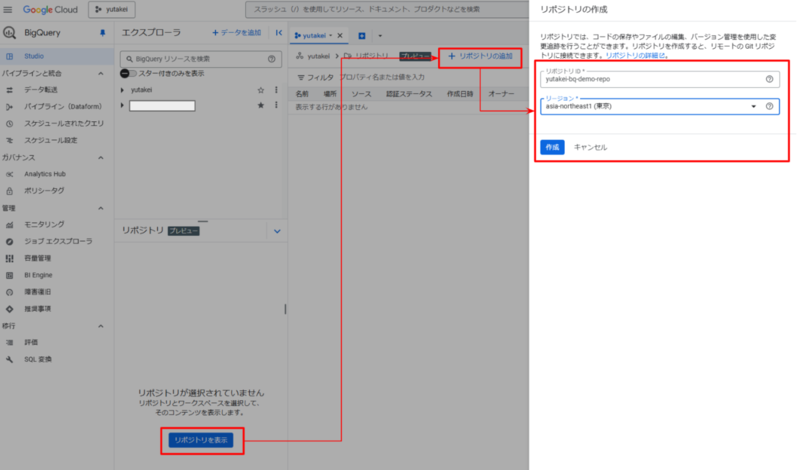Add a new tab with plus icon
Screen dimensions: 800x470
click(362, 36)
